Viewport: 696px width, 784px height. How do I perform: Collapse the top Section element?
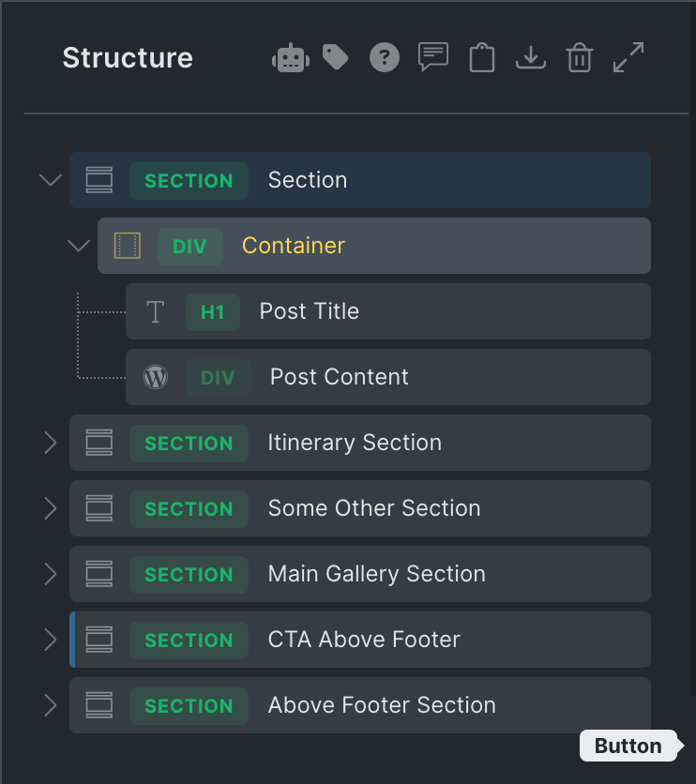(x=51, y=180)
